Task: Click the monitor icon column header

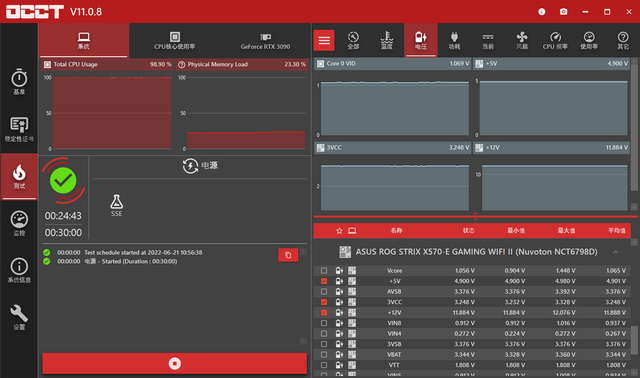Action: (352, 231)
